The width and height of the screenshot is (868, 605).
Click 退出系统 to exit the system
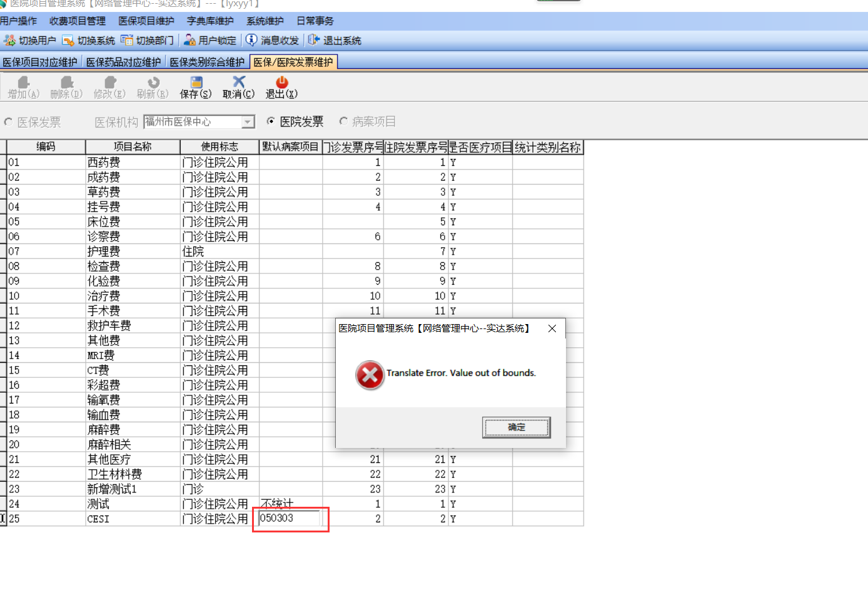coord(335,41)
